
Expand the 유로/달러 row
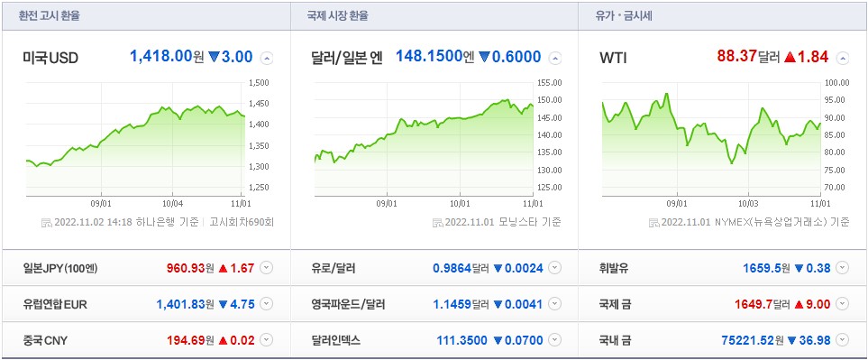point(554,269)
